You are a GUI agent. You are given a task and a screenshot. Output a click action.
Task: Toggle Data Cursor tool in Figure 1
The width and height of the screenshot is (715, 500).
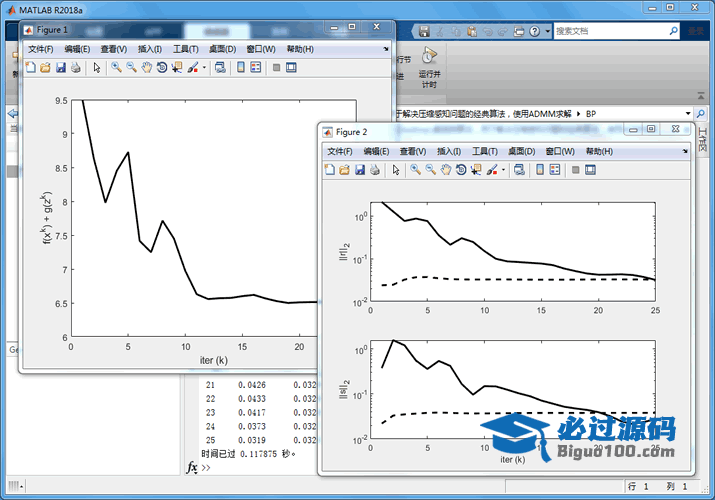tap(177, 68)
